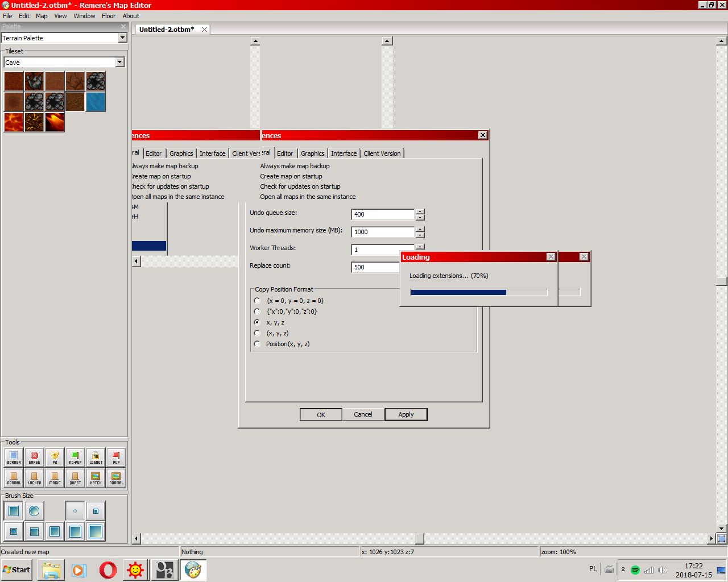Click Apply in the Preferences dialog

point(406,414)
